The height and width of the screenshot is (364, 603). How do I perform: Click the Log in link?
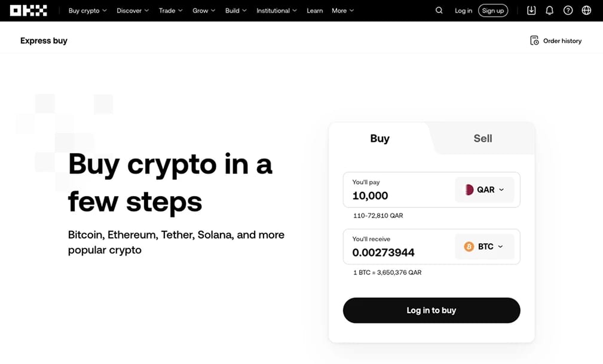[x=463, y=11]
